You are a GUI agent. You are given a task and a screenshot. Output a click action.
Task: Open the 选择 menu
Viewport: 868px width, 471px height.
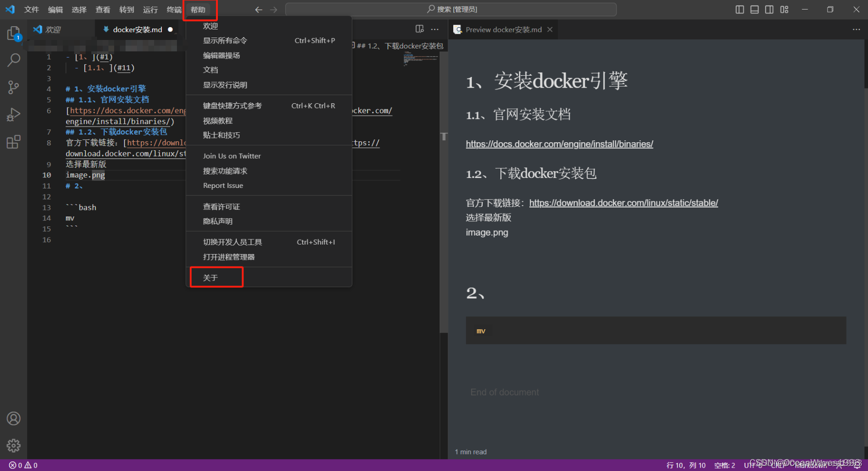pyautogui.click(x=79, y=10)
